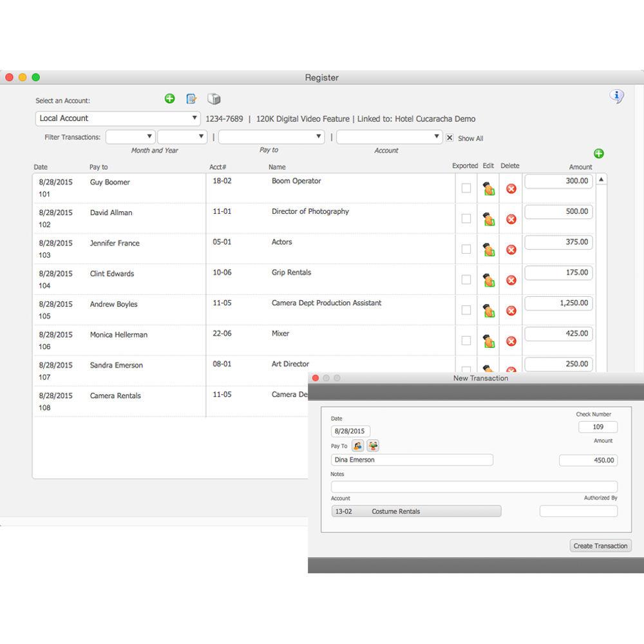The height and width of the screenshot is (644, 644).
Task: Open the contacts picker icon next to Pay To
Action: click(358, 445)
